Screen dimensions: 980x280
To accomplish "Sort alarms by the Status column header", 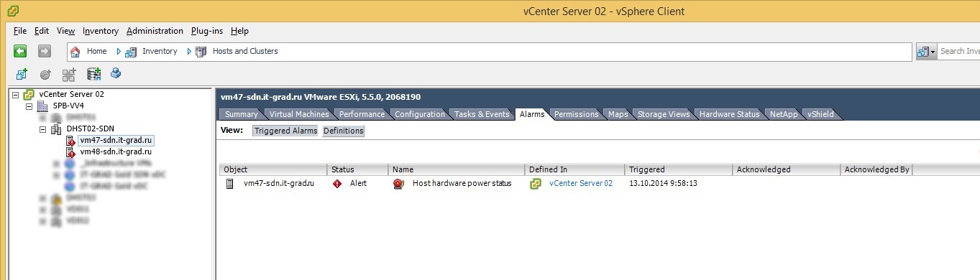I will (x=357, y=170).
